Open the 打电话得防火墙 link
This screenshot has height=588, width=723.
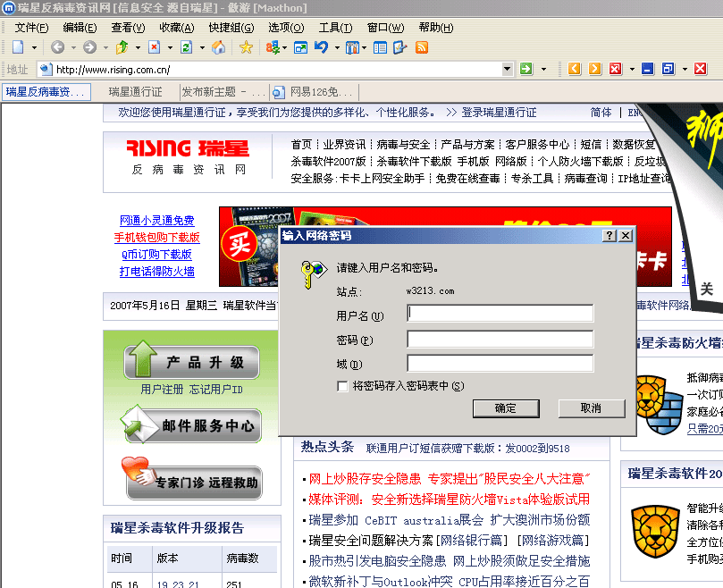click(156, 271)
